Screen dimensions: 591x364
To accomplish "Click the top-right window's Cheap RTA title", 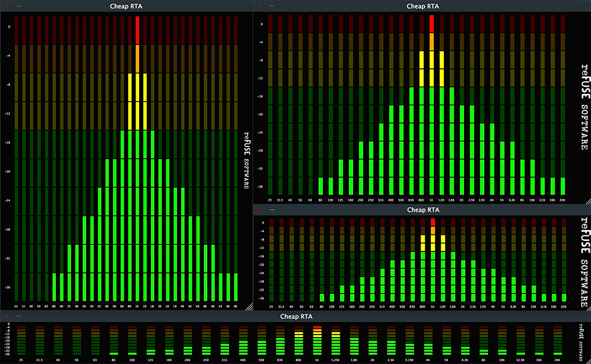I will point(423,6).
